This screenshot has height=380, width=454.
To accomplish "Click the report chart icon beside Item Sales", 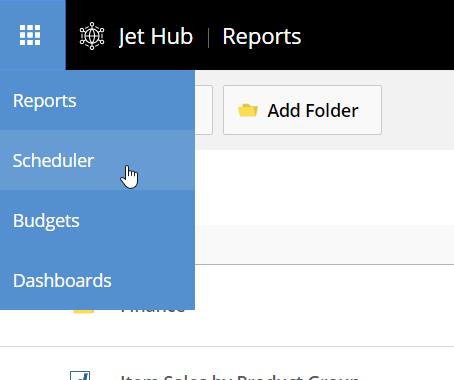I will (x=80, y=376).
